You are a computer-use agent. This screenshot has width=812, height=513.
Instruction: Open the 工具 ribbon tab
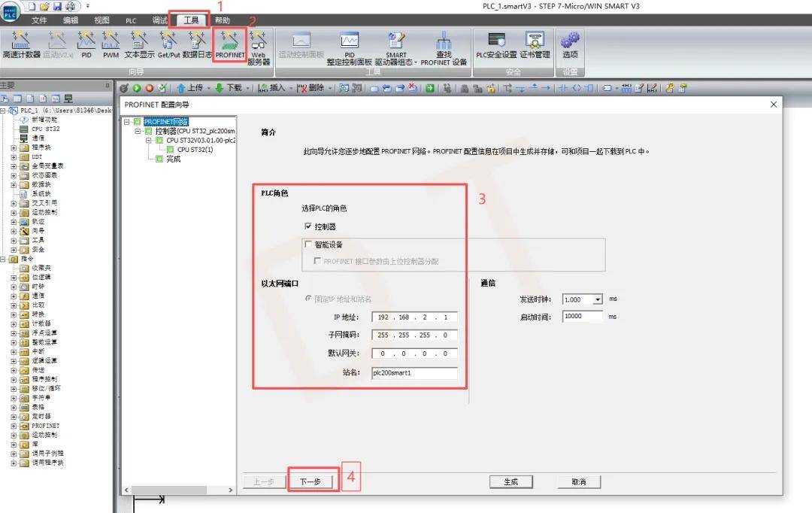coord(191,20)
